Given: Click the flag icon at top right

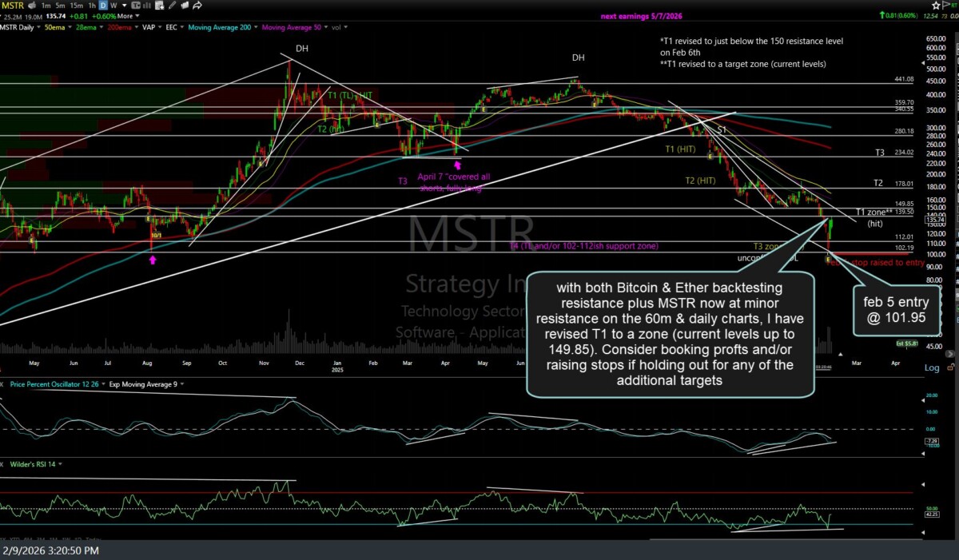Looking at the screenshot, I should point(948,6).
